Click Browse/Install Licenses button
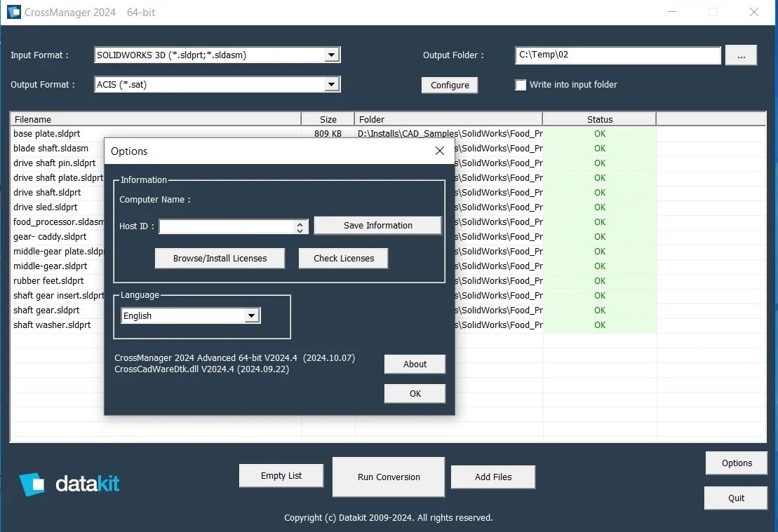The image size is (778, 532). point(220,259)
